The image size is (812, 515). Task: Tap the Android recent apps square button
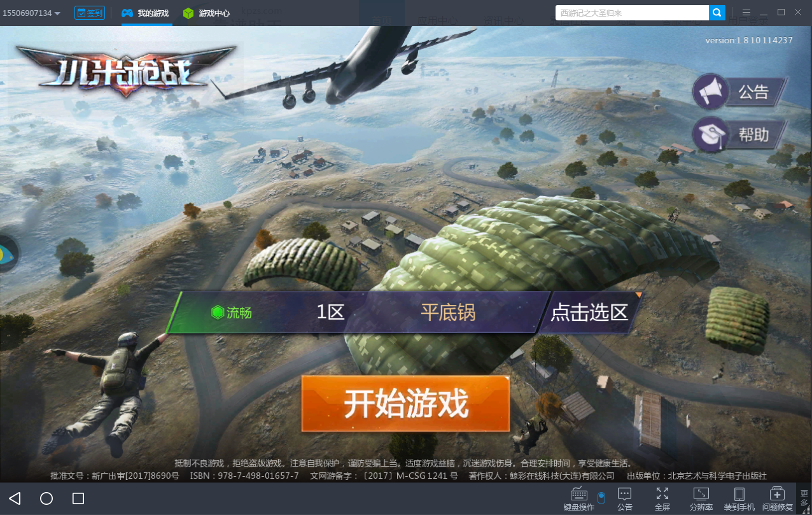tap(78, 498)
